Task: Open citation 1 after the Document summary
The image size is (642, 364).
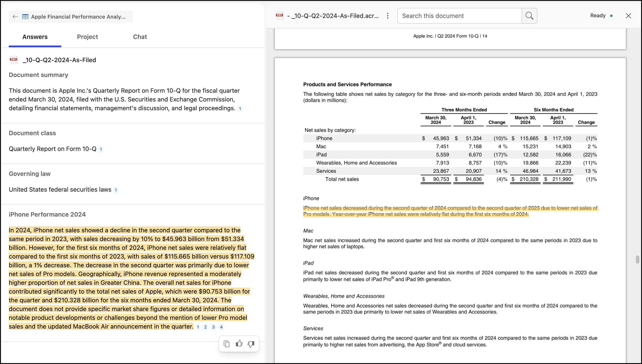Action: (x=240, y=109)
